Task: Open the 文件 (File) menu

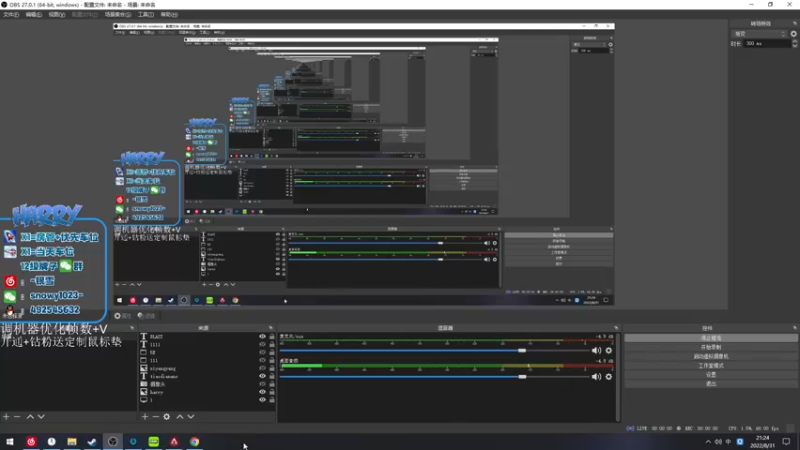Action: [11, 15]
